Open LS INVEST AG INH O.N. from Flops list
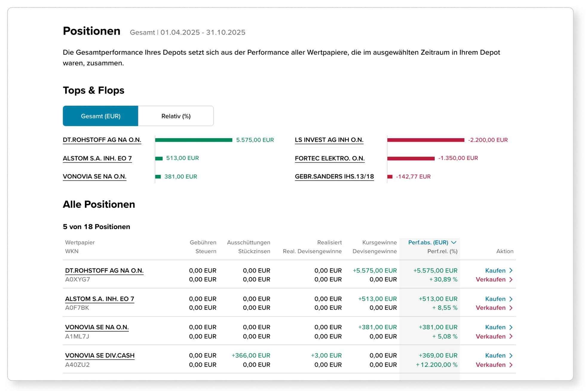This screenshot has width=588, height=391. [x=329, y=139]
